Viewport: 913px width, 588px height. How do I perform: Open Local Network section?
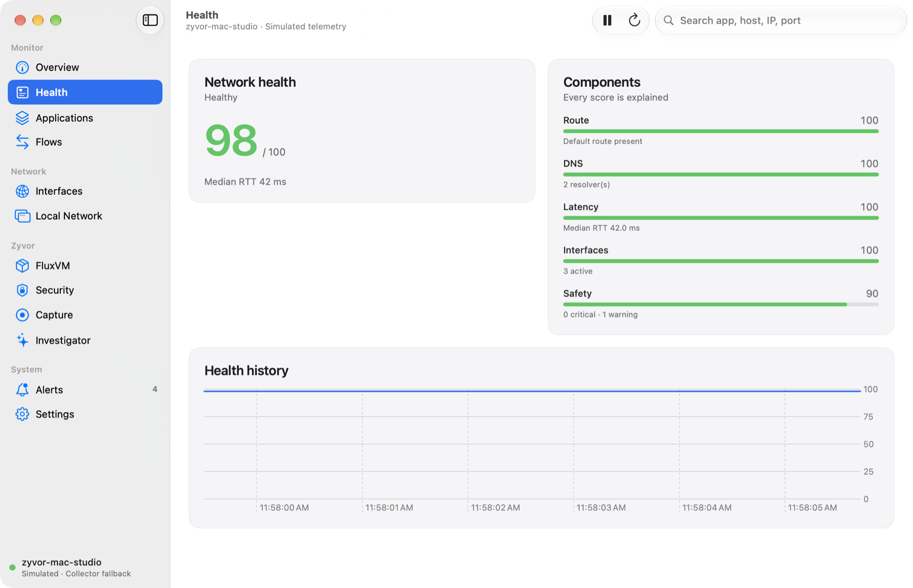[85, 216]
